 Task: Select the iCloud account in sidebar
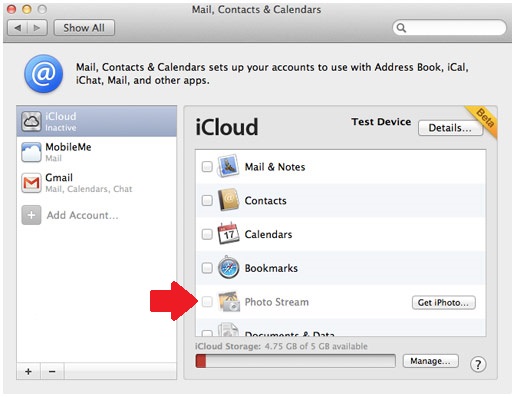coord(96,121)
